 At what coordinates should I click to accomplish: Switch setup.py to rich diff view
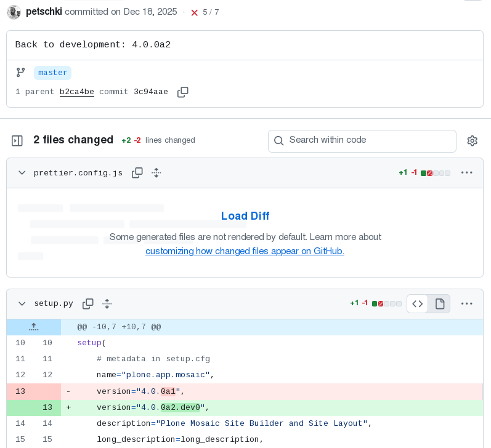tap(440, 303)
